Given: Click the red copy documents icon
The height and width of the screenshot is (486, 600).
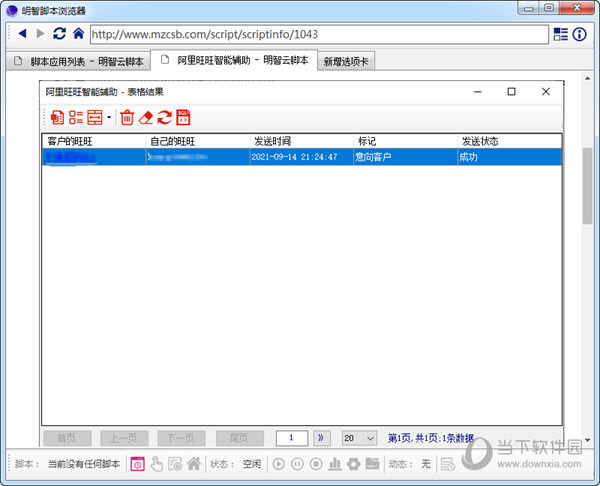Looking at the screenshot, I should point(57,117).
